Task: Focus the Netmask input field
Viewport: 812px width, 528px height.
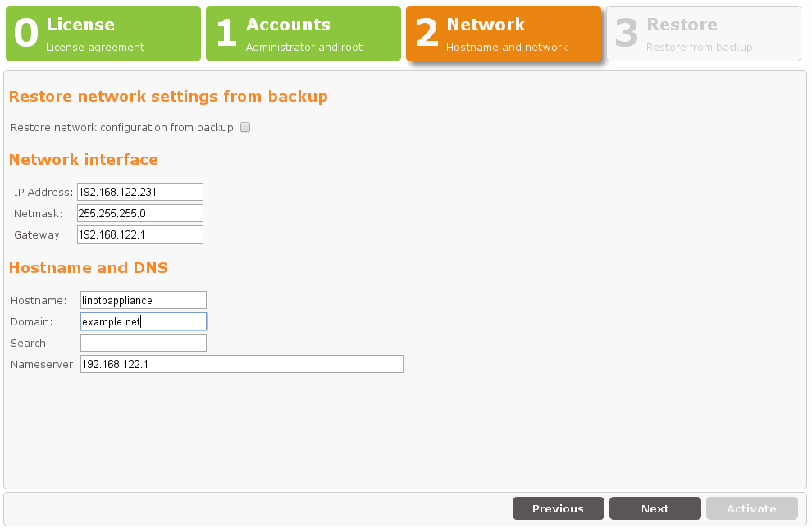Action: (139, 213)
